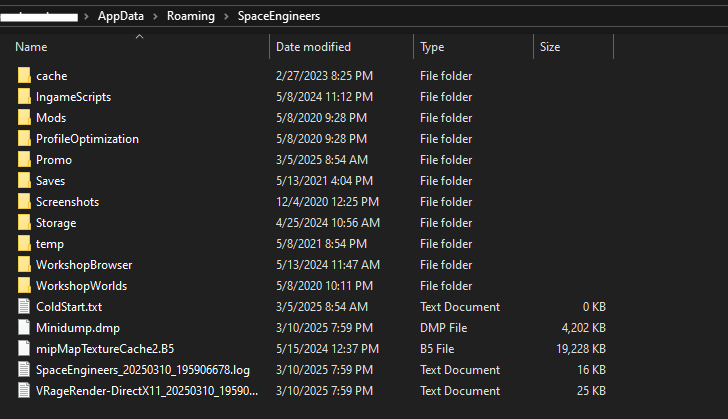Select the Saves folder icon
Screen dimensions: 728x419
tap(25, 181)
